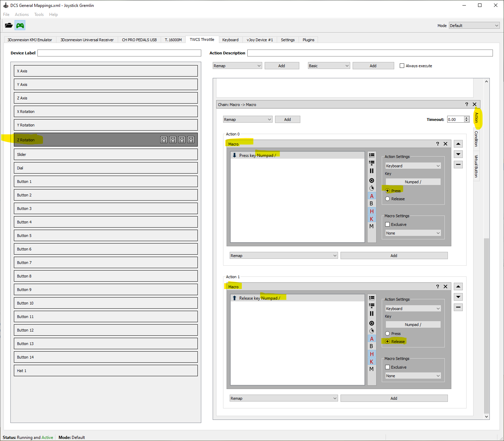Toggle B button icon in Action 0 macro
The height and width of the screenshot is (441, 504).
372,204
